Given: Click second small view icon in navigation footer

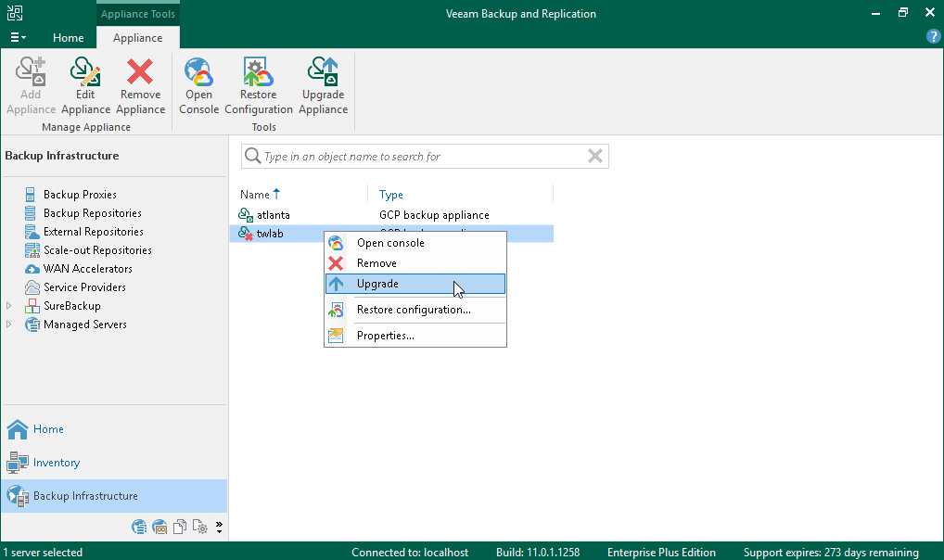Looking at the screenshot, I should click(159, 528).
